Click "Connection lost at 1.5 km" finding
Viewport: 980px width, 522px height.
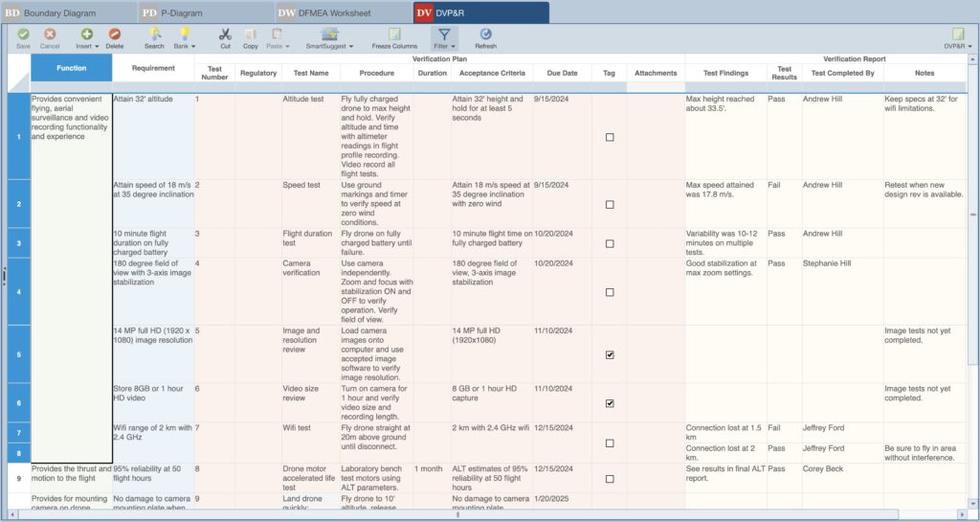[x=725, y=433]
